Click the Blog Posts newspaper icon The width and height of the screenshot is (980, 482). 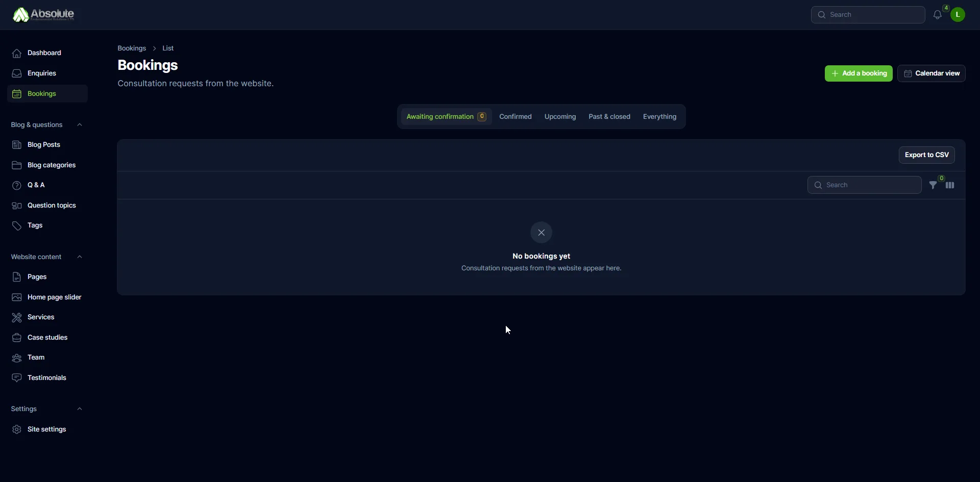pos(17,145)
